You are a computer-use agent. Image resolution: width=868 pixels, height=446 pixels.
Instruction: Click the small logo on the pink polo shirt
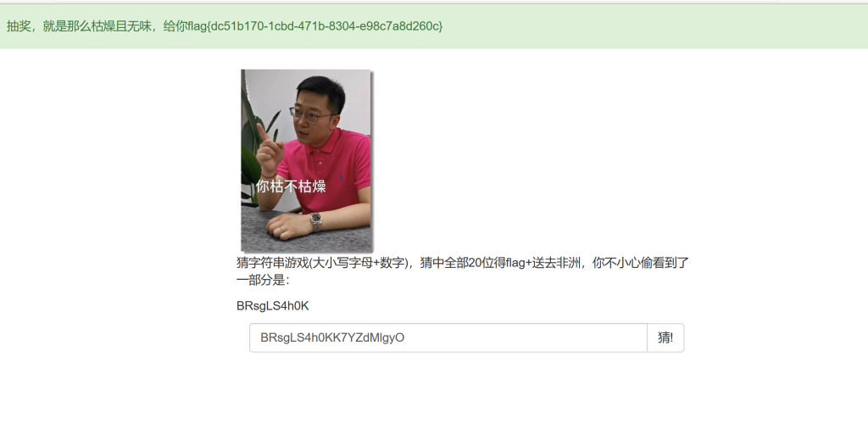[x=341, y=176]
